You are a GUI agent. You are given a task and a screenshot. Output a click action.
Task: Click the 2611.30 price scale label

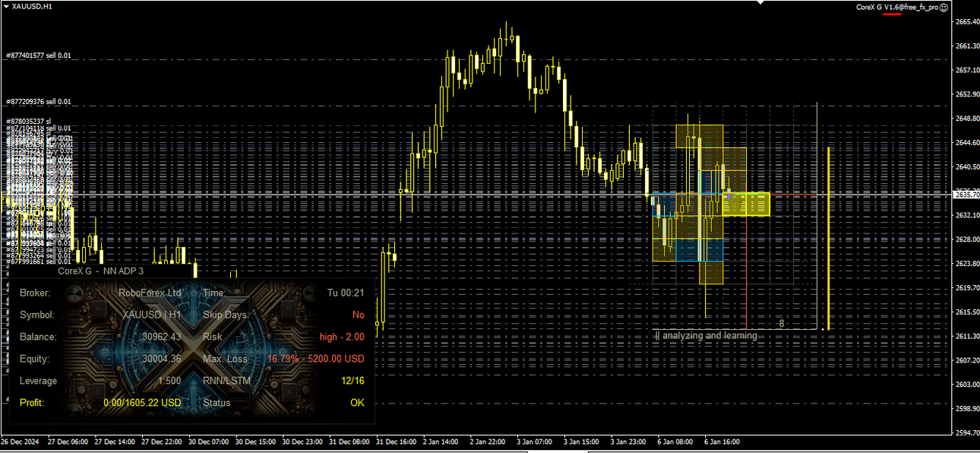tap(966, 336)
